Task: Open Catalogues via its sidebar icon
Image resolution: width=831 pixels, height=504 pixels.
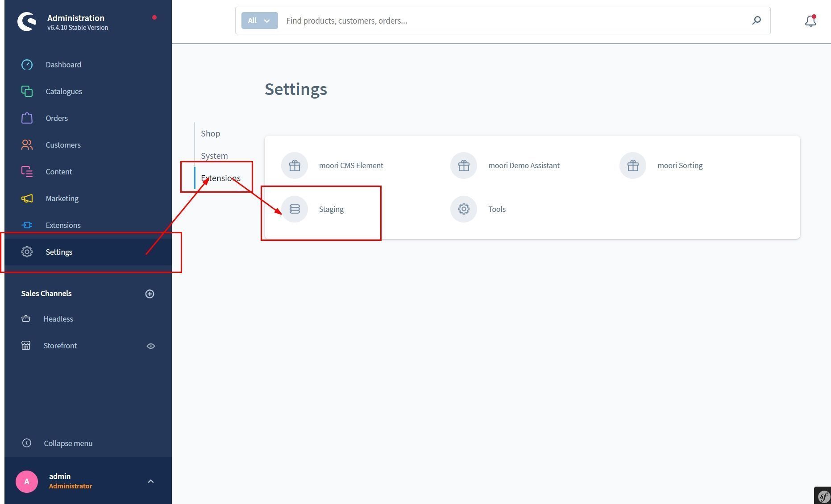Action: [27, 91]
